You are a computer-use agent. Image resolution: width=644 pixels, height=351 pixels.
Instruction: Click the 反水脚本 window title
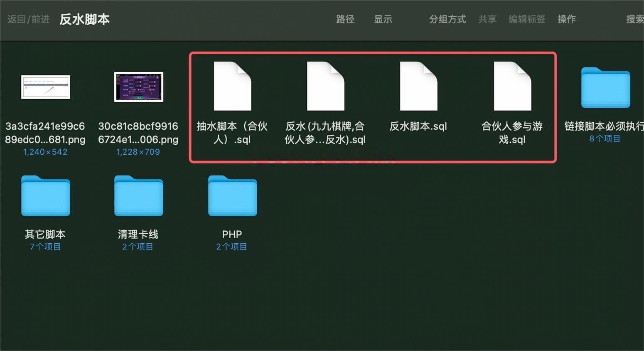[84, 19]
